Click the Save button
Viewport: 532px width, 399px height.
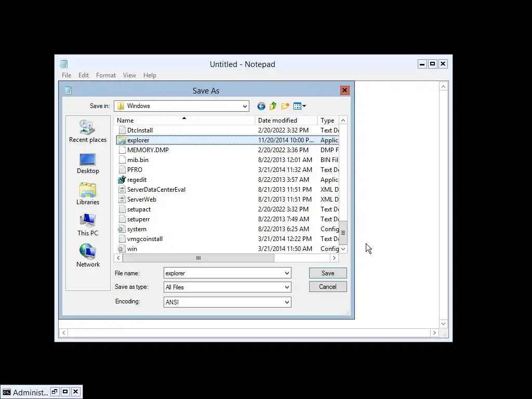pos(328,273)
